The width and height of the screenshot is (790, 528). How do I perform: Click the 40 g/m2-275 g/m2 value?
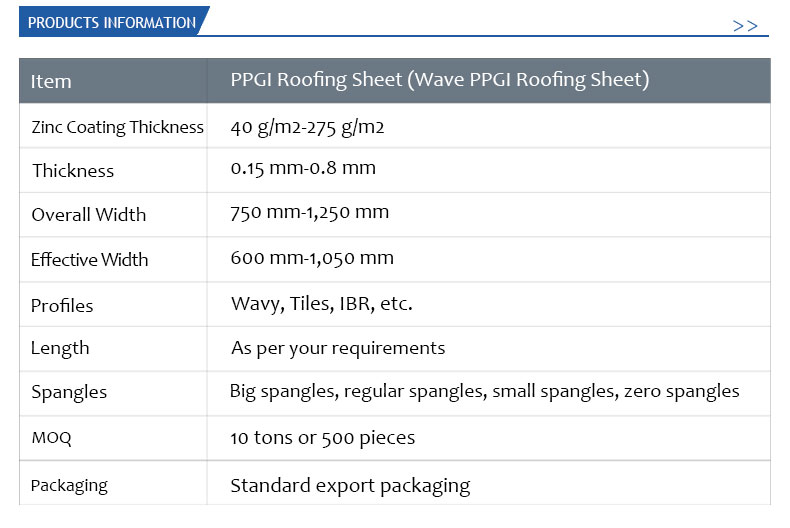[307, 127]
